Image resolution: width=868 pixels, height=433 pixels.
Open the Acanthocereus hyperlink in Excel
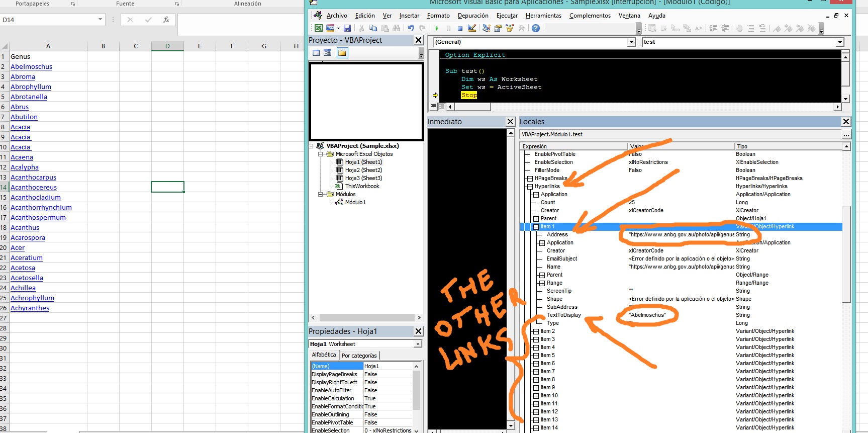pos(34,187)
